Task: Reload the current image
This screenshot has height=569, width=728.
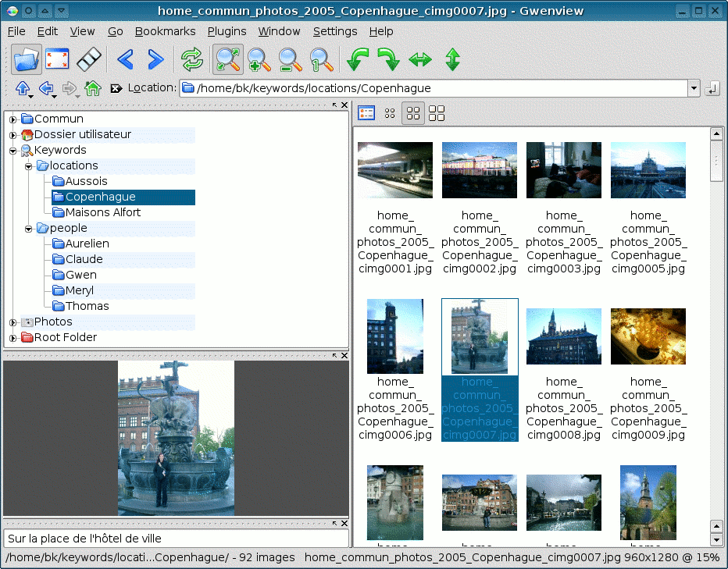Action: [191, 59]
